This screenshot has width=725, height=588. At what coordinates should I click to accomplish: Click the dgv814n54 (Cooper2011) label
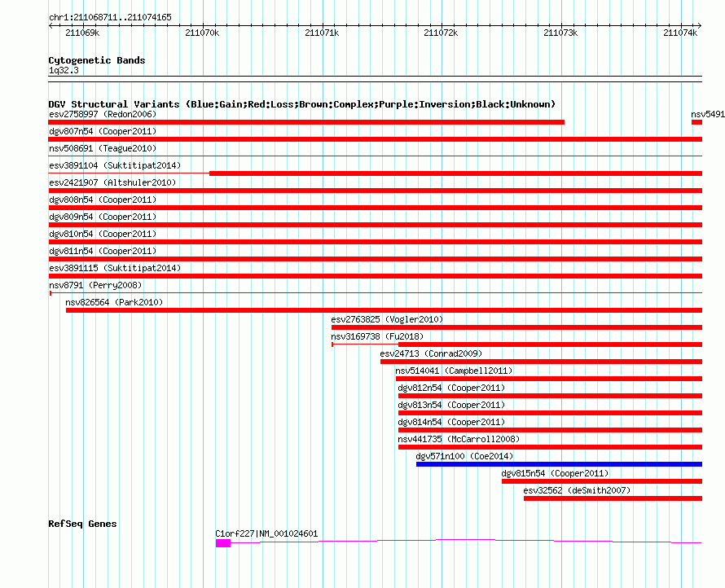451,422
